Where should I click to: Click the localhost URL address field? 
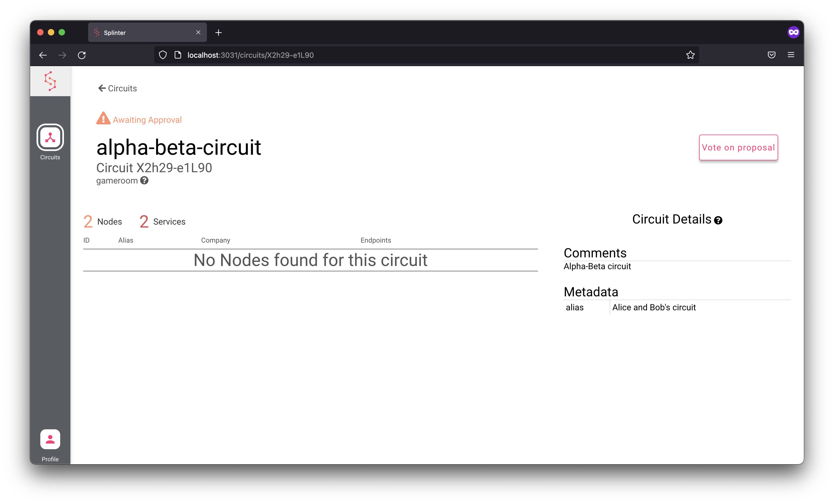coord(426,55)
